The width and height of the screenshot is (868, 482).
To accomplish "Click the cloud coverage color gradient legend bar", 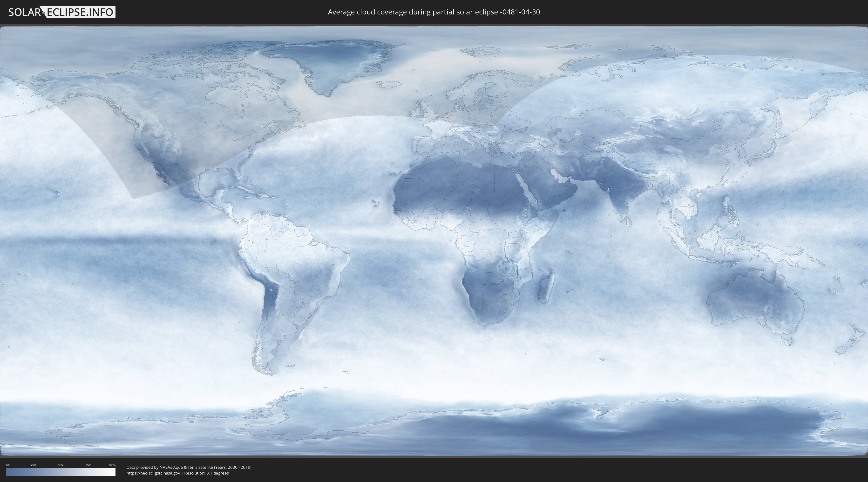I will [61, 472].
